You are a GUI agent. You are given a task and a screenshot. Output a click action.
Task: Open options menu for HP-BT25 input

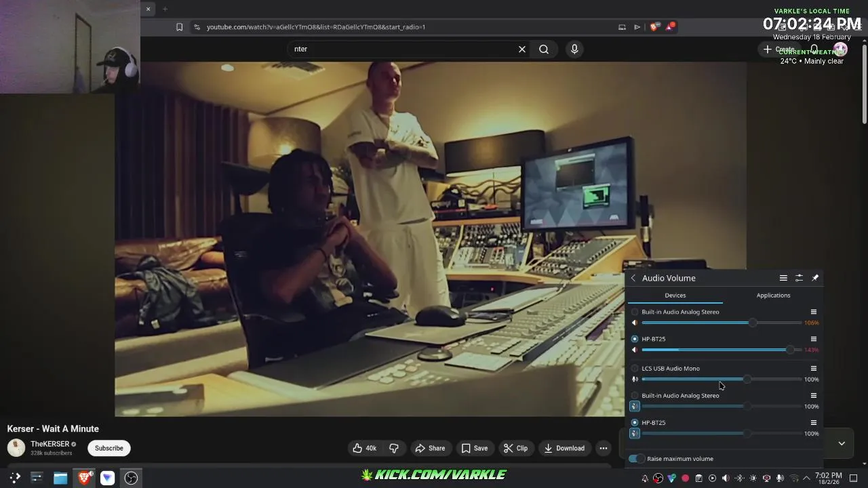(x=814, y=423)
